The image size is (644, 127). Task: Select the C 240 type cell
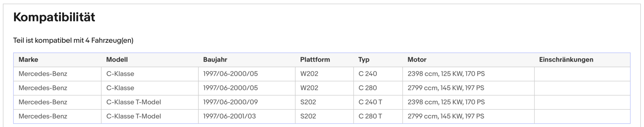point(378,74)
